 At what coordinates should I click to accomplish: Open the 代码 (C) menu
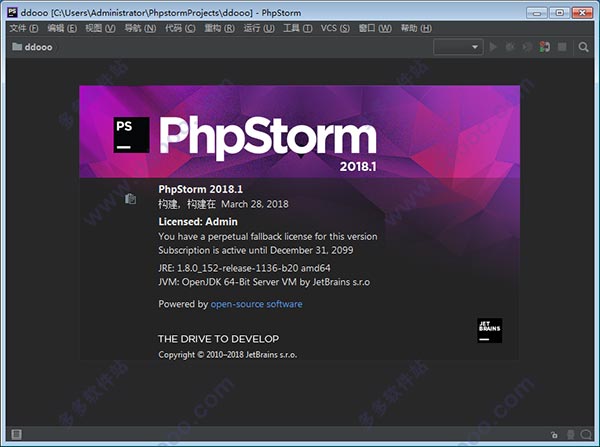[x=180, y=28]
